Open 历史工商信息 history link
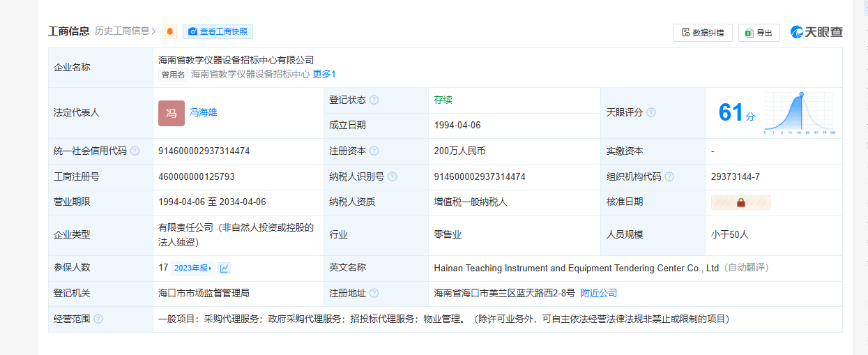 [x=125, y=31]
